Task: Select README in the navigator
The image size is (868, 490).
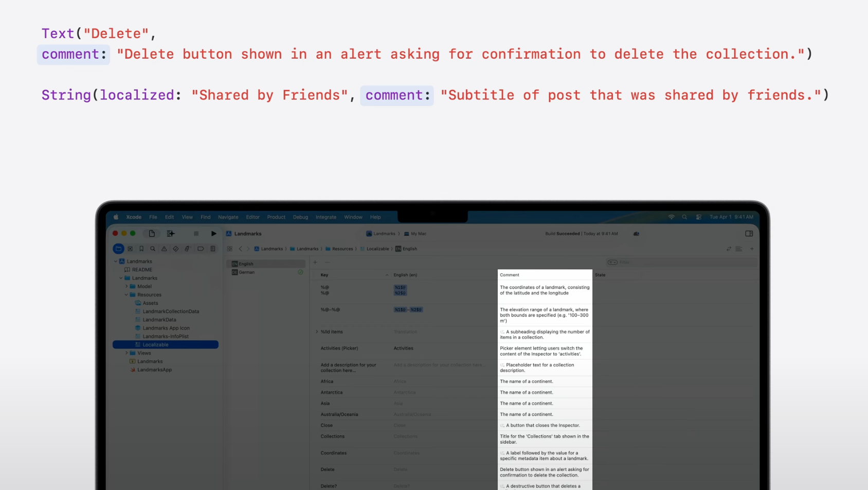Action: [x=142, y=270]
